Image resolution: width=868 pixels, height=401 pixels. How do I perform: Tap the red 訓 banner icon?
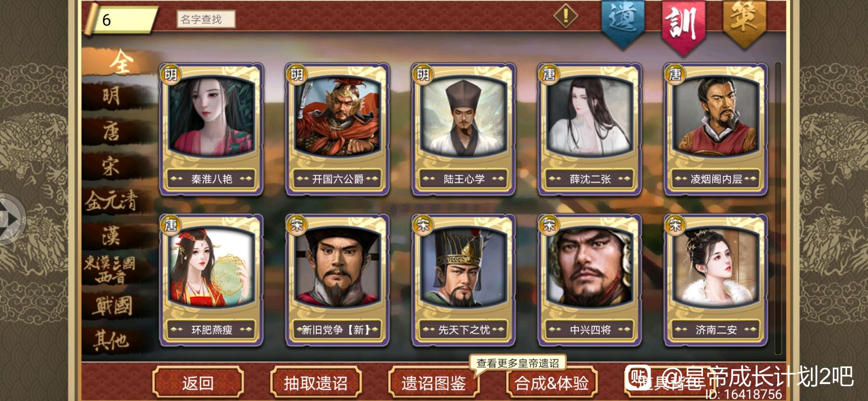[x=683, y=26]
